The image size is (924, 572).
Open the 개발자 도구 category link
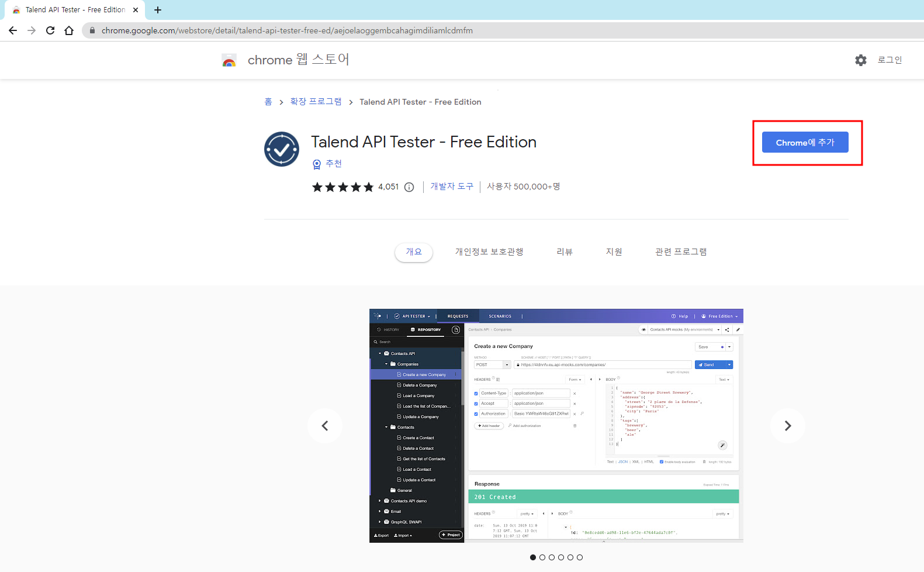click(452, 187)
